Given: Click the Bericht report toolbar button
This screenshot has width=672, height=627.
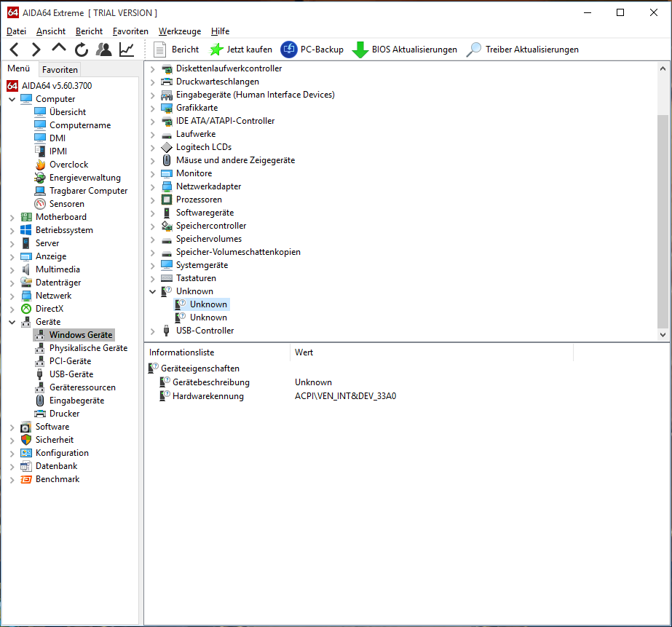Looking at the screenshot, I should [176, 50].
